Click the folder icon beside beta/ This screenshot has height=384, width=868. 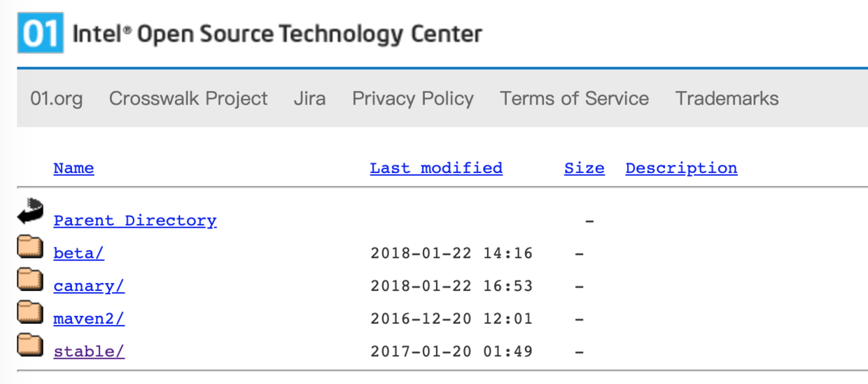(x=30, y=247)
